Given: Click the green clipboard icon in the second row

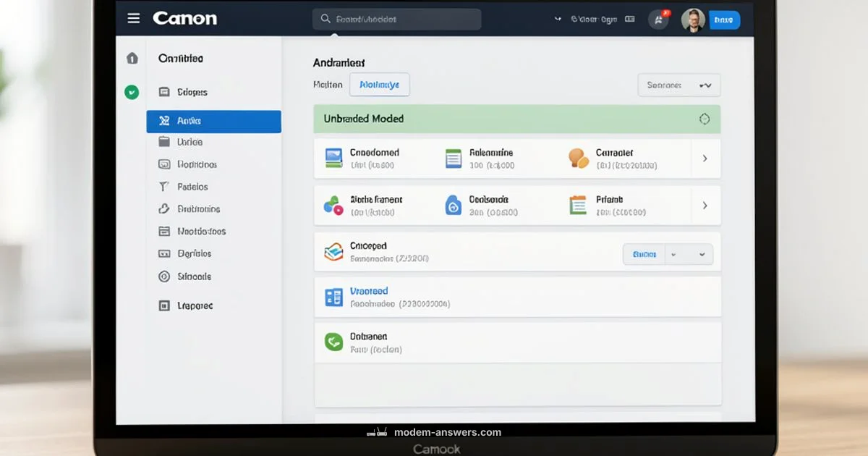Looking at the screenshot, I should tap(578, 205).
